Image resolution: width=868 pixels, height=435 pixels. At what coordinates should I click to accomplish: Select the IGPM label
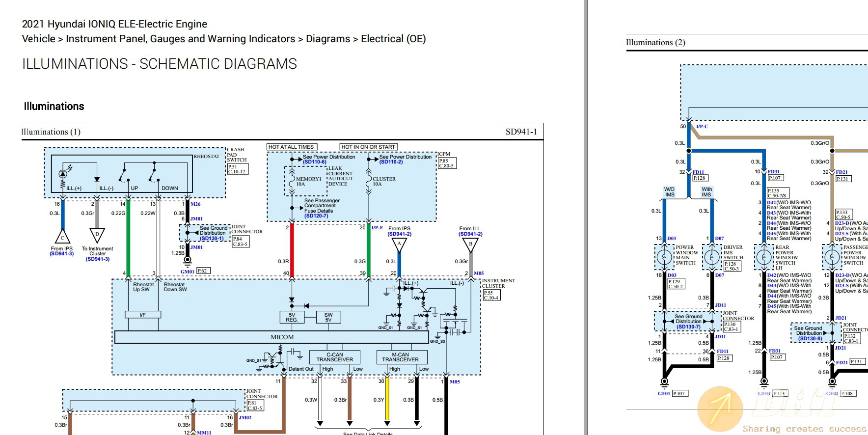click(x=444, y=154)
